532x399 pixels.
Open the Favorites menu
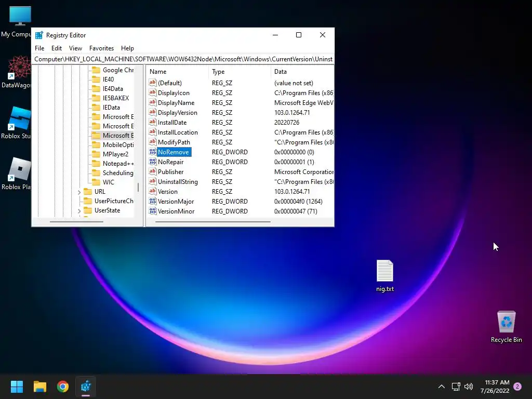(101, 48)
